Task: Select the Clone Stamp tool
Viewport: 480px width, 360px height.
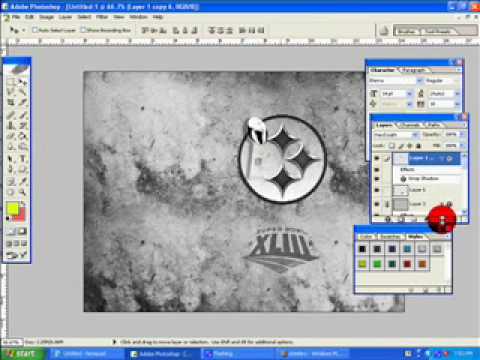Action: coord(11,126)
